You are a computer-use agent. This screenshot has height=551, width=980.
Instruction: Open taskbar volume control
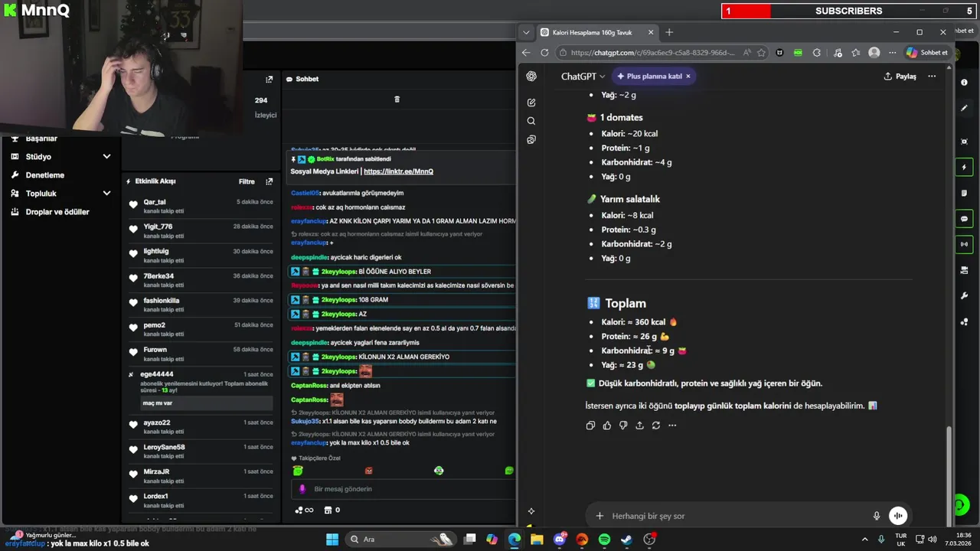(x=933, y=540)
